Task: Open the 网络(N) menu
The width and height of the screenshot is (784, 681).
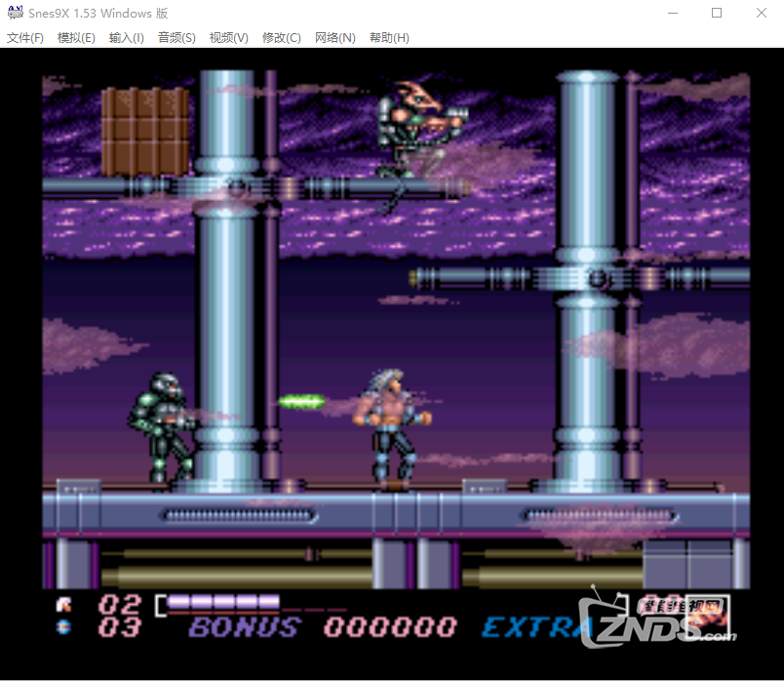Action: (335, 38)
